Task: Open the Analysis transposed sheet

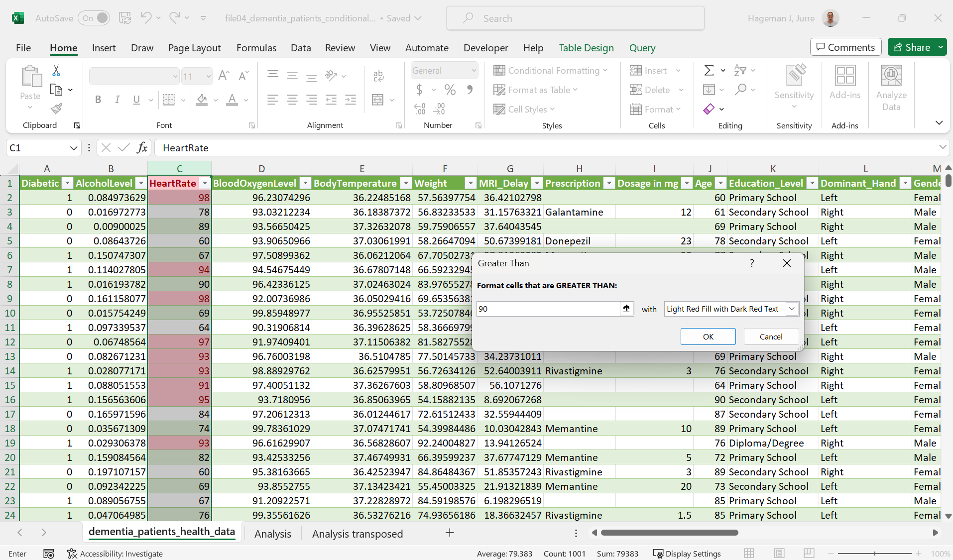Action: [x=357, y=534]
